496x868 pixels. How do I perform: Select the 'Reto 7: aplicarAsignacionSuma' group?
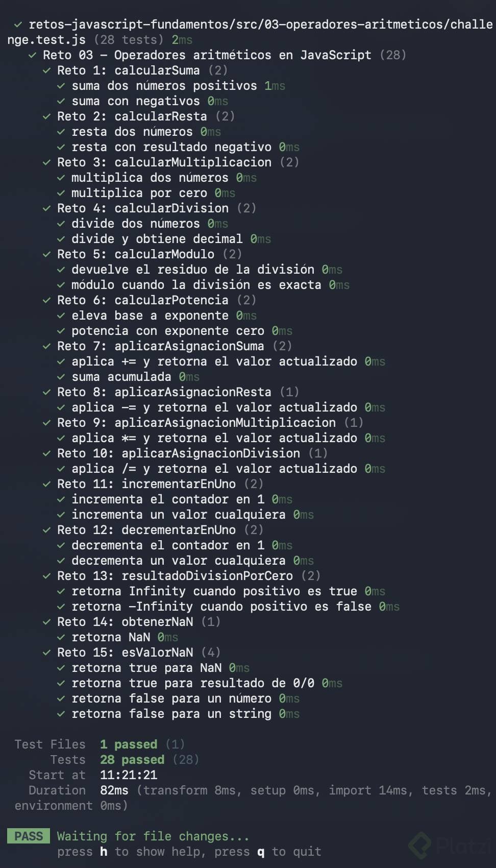click(x=175, y=346)
